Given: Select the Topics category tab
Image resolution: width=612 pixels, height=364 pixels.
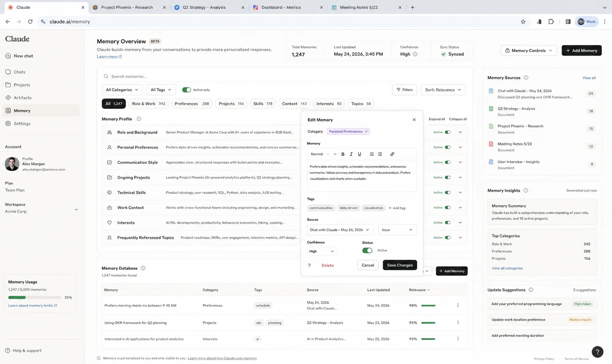Looking at the screenshot, I should (x=361, y=104).
